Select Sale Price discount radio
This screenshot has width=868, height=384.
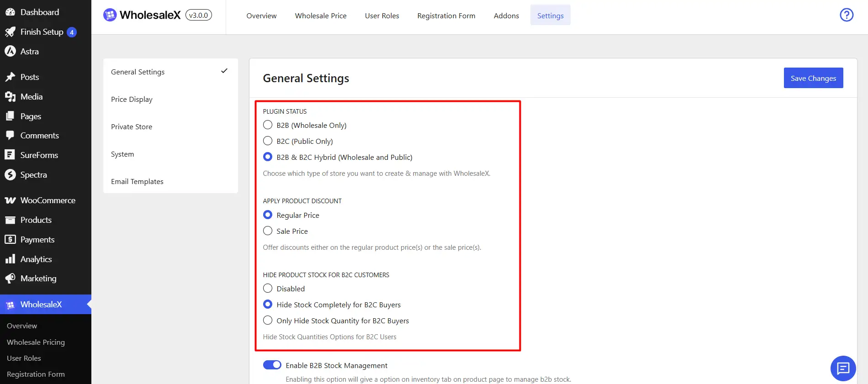(268, 231)
